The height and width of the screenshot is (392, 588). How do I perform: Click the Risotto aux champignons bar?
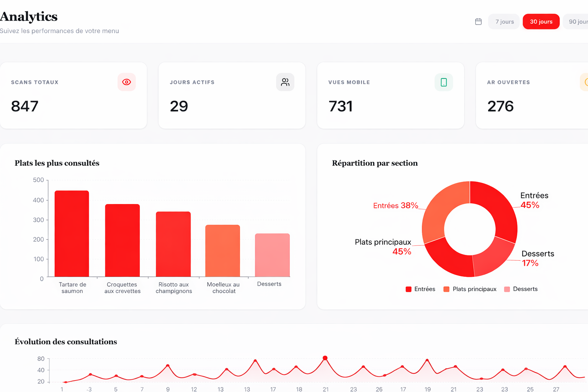[173, 244]
